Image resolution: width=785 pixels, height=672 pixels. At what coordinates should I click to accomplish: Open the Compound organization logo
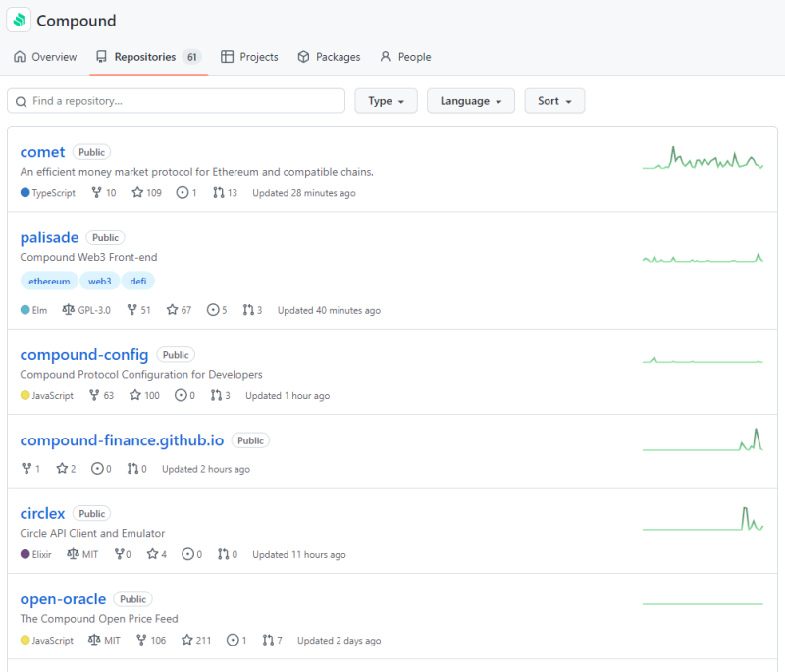[x=19, y=20]
